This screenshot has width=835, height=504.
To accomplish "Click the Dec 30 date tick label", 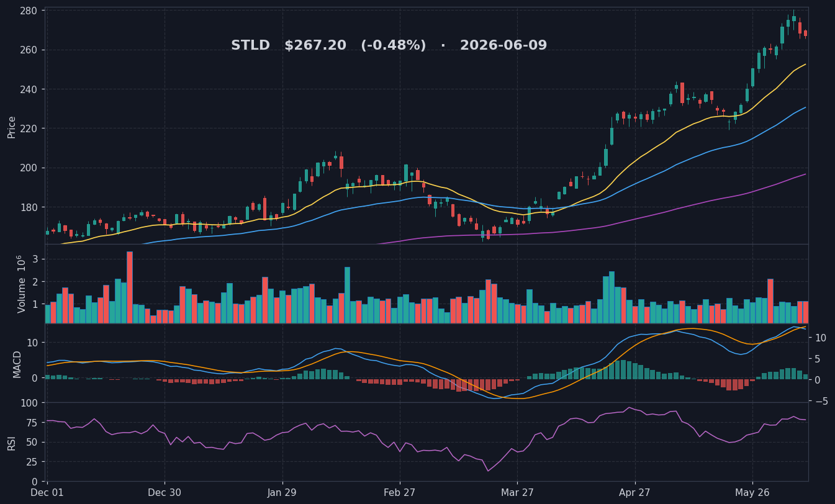I will (165, 493).
